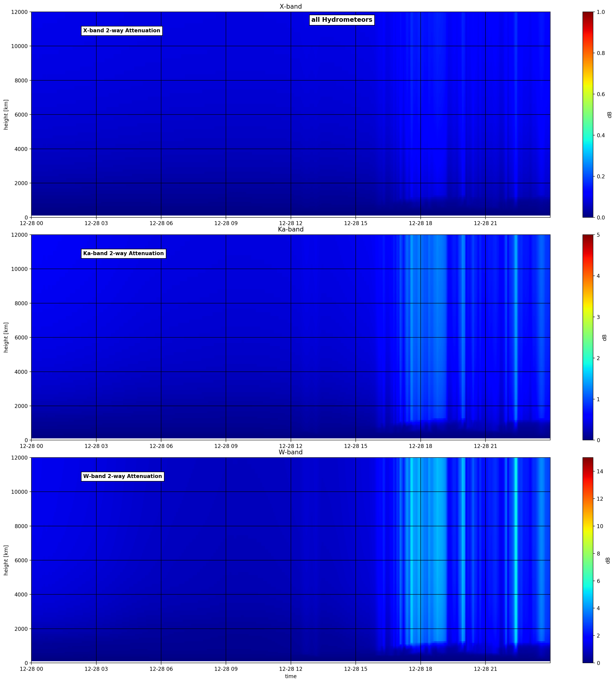Click the X-band 'height [km]' axis label
This screenshot has width=616, height=683.
coord(6,115)
